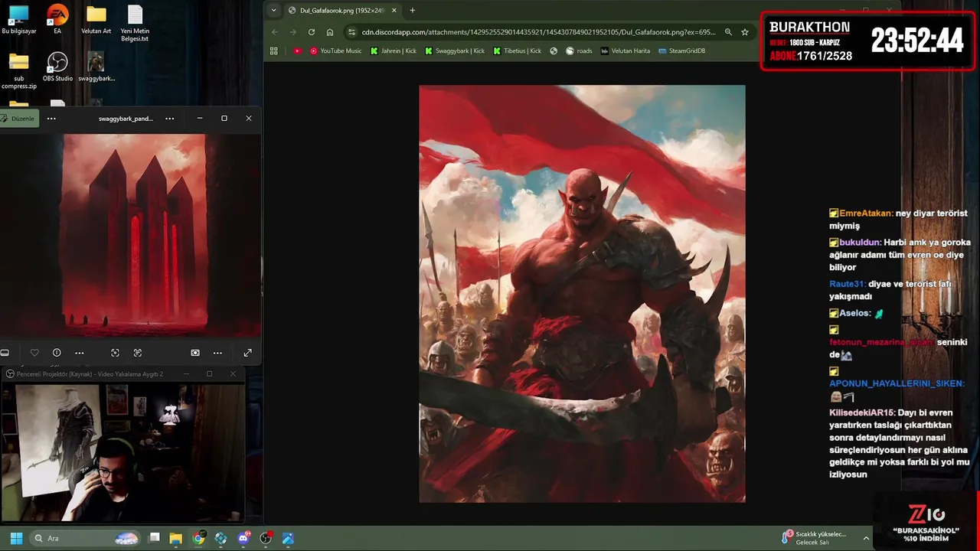Screen dimensions: 980x551
Task: Open the swaggybark image on the desktop
Action: click(96, 67)
